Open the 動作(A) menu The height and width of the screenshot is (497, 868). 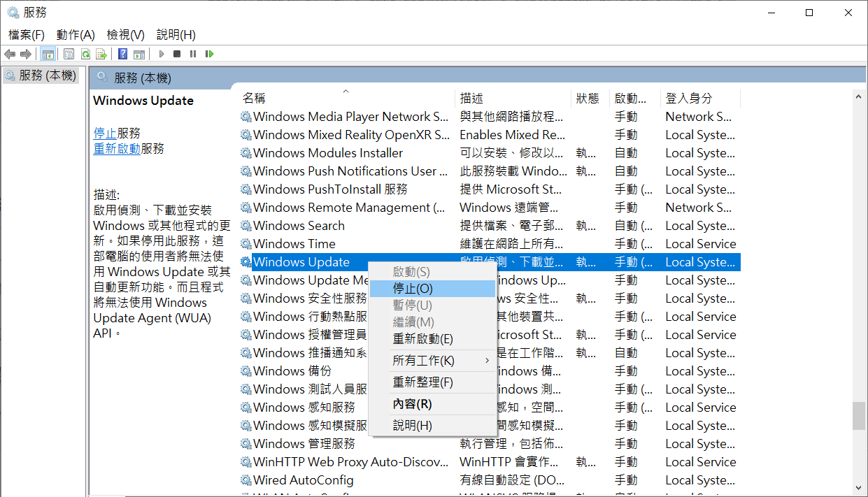(76, 35)
